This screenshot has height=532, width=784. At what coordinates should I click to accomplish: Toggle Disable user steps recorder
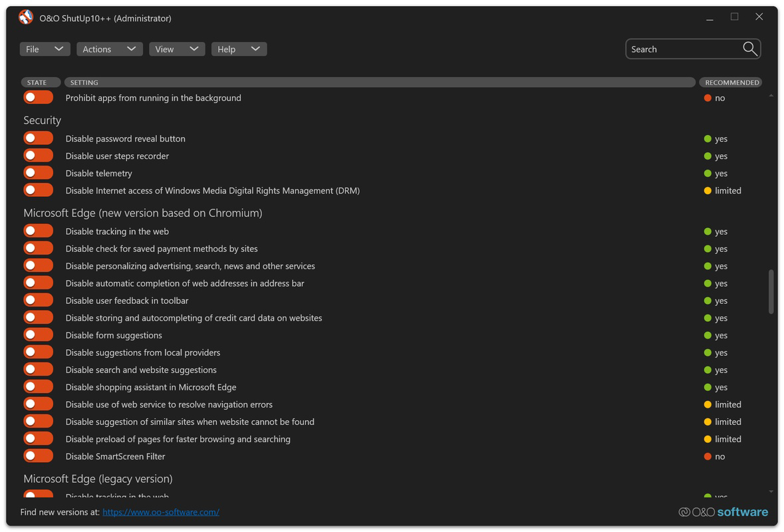click(38, 156)
